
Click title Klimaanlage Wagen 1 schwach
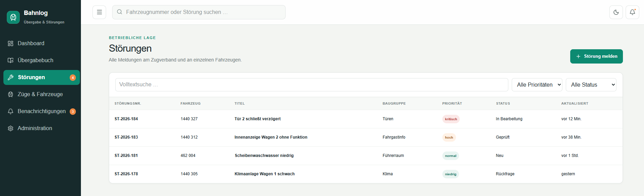(x=265, y=174)
